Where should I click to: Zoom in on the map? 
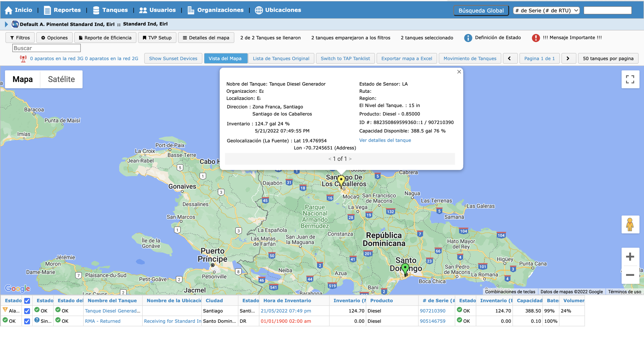630,257
